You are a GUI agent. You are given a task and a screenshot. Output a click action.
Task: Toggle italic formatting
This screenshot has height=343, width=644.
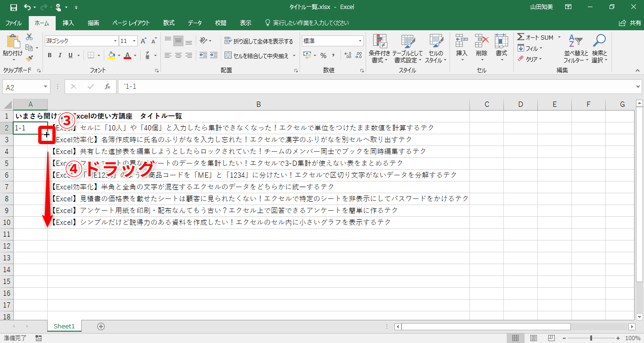[x=60, y=55]
